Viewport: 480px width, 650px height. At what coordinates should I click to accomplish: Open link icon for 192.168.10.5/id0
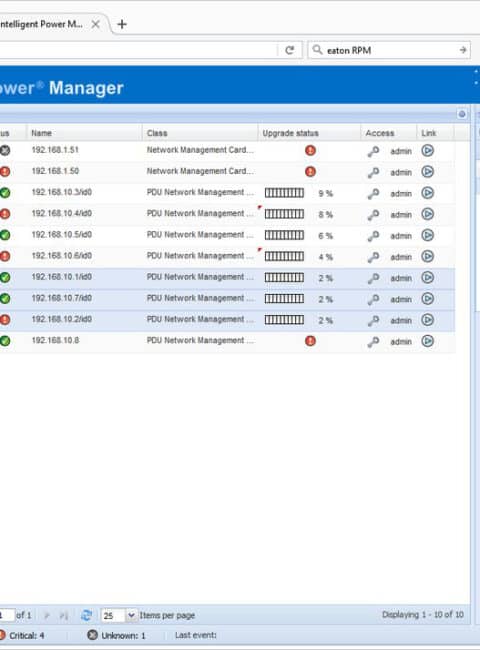coord(427,235)
